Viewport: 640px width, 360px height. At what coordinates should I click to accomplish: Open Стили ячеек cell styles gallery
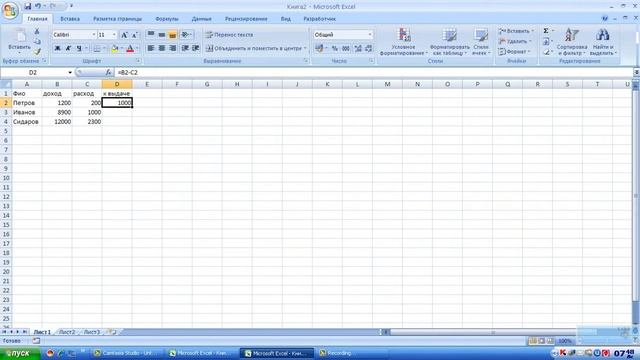[x=481, y=42]
